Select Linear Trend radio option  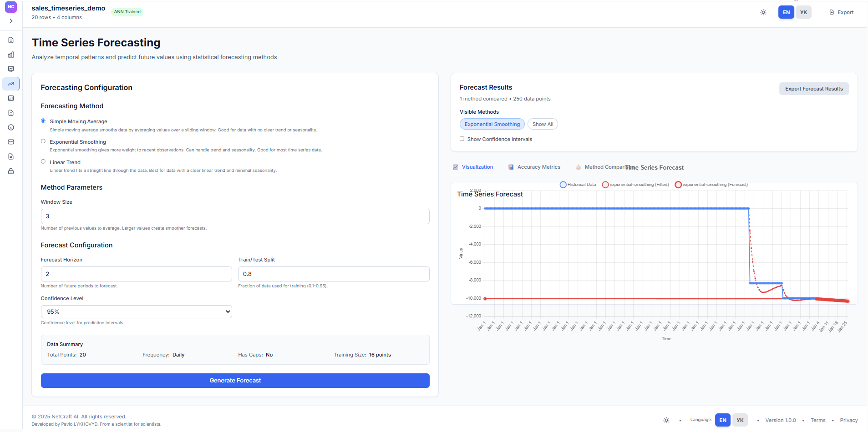(x=43, y=161)
